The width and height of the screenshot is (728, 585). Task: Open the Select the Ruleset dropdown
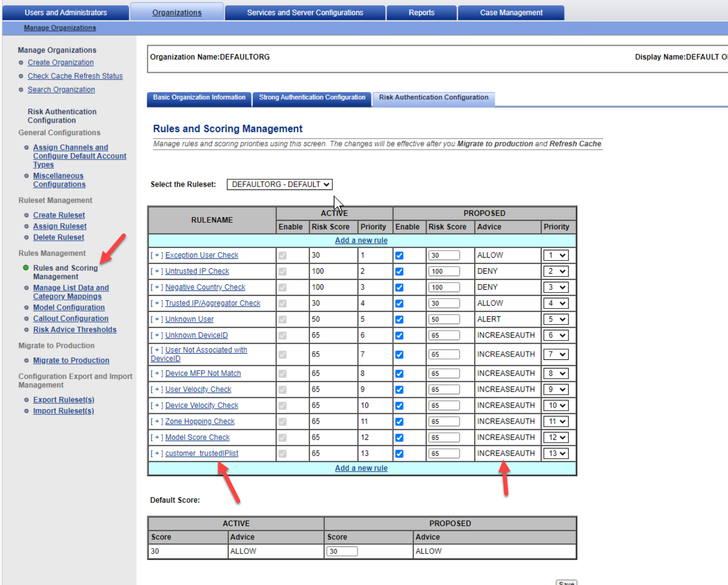point(280,185)
